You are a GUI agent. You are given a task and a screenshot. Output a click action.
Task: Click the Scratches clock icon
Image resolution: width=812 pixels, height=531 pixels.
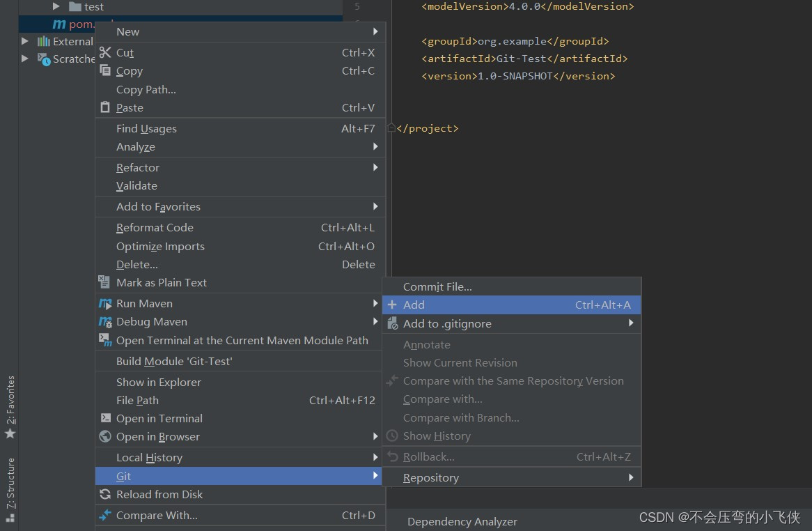pyautogui.click(x=44, y=59)
